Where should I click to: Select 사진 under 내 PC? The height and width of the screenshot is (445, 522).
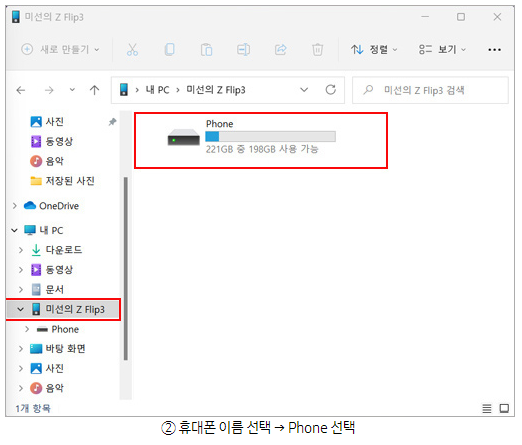coord(47,368)
